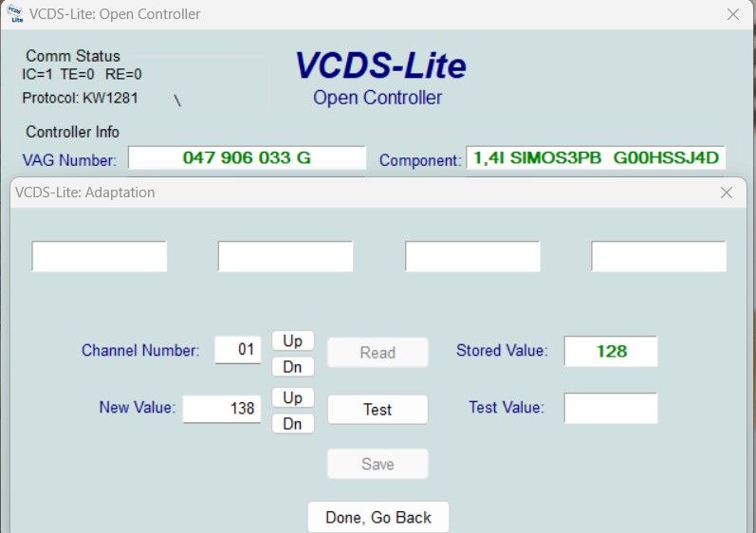This screenshot has height=533, width=756.
Task: Decrease Channel Number with Dn button
Action: pyautogui.click(x=293, y=367)
